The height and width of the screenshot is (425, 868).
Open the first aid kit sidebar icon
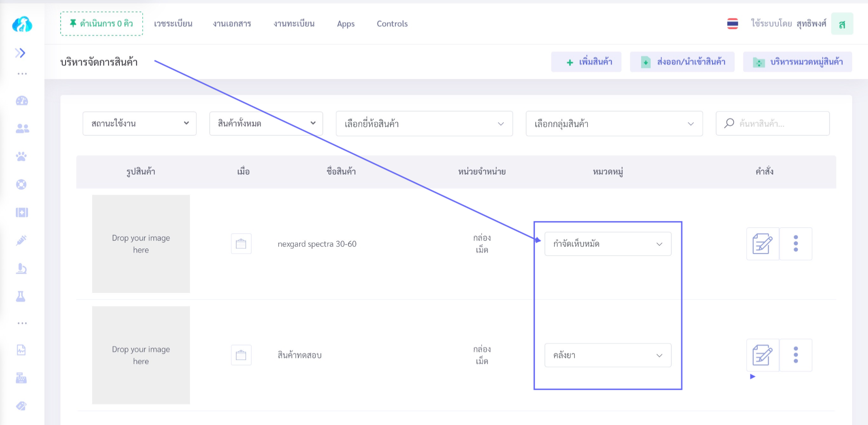tap(22, 213)
